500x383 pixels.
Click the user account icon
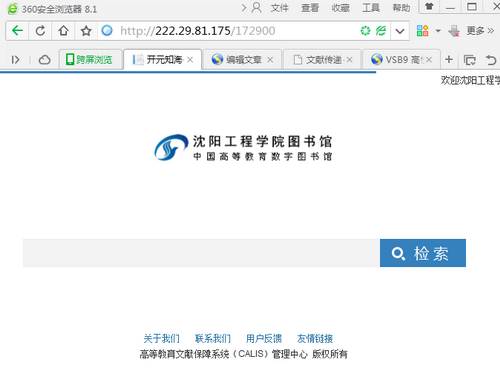click(256, 8)
